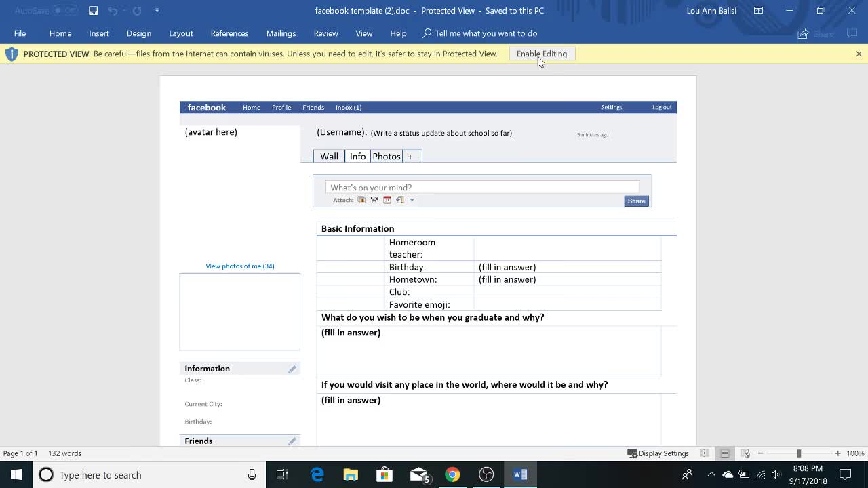Open the Windows Start menu
The image size is (868, 488).
16,474
